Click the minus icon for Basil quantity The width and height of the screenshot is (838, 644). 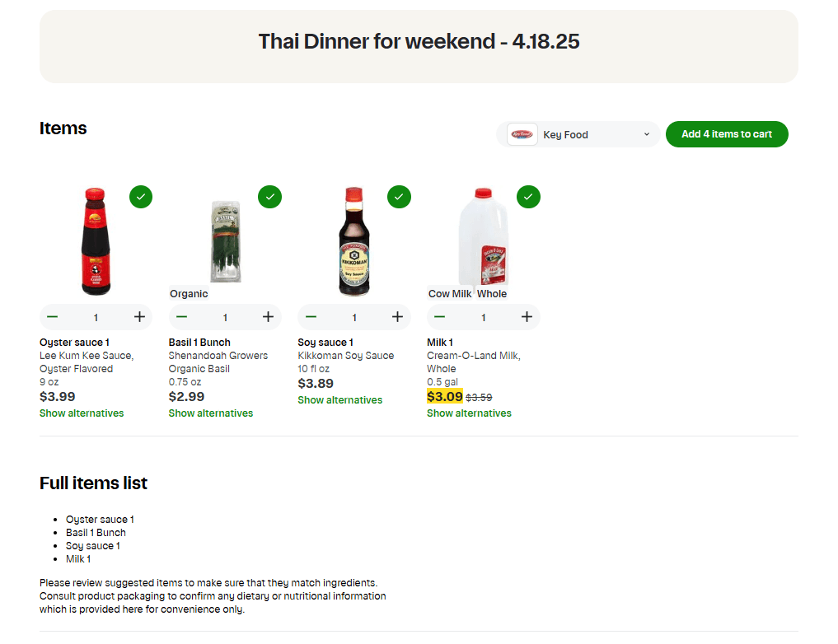click(181, 316)
